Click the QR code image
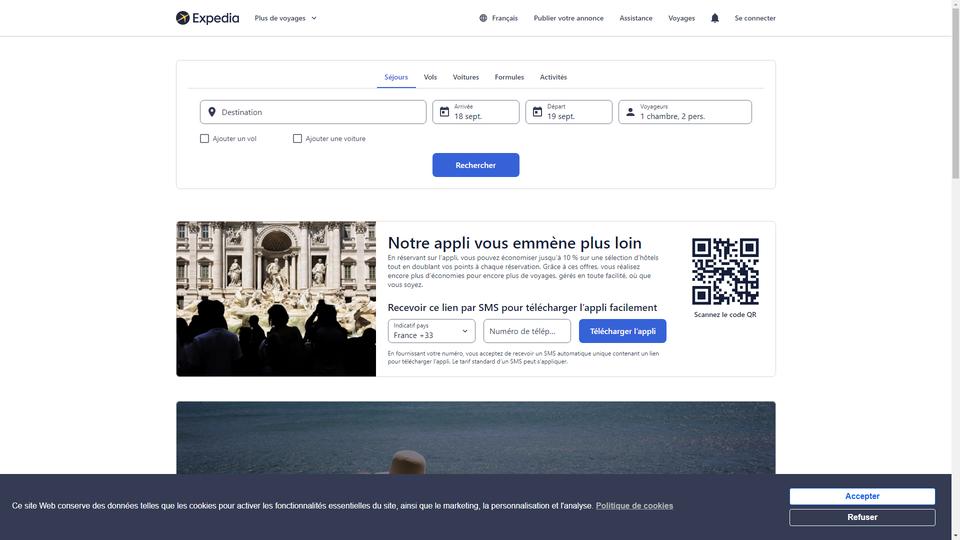This screenshot has width=960, height=540. pos(725,271)
